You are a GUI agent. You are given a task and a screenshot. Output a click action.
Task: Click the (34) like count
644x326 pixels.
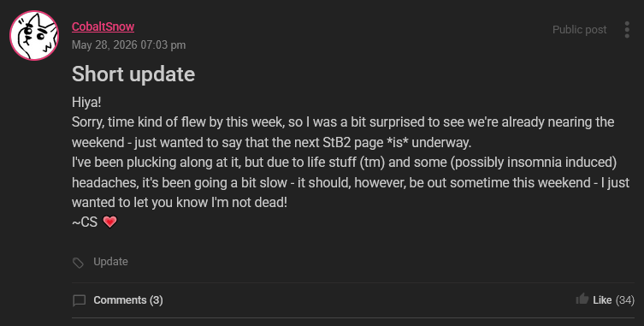pos(624,300)
